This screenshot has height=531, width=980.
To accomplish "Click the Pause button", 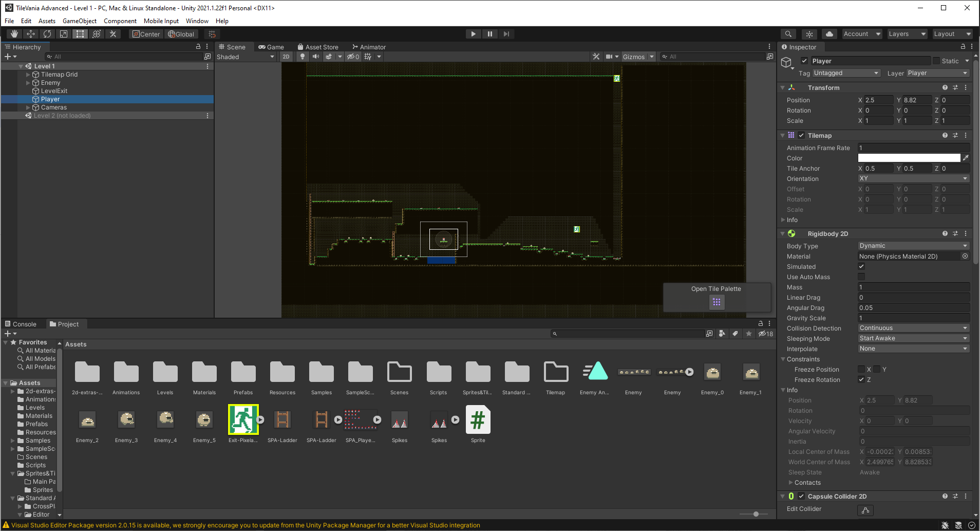I will 489,34.
